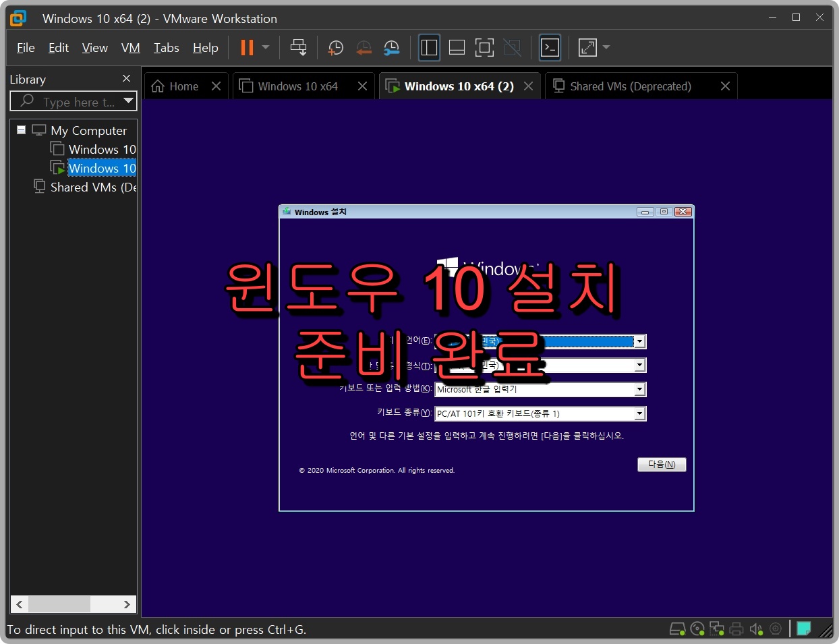Open the VM menu
This screenshot has height=644, width=839.
click(130, 47)
